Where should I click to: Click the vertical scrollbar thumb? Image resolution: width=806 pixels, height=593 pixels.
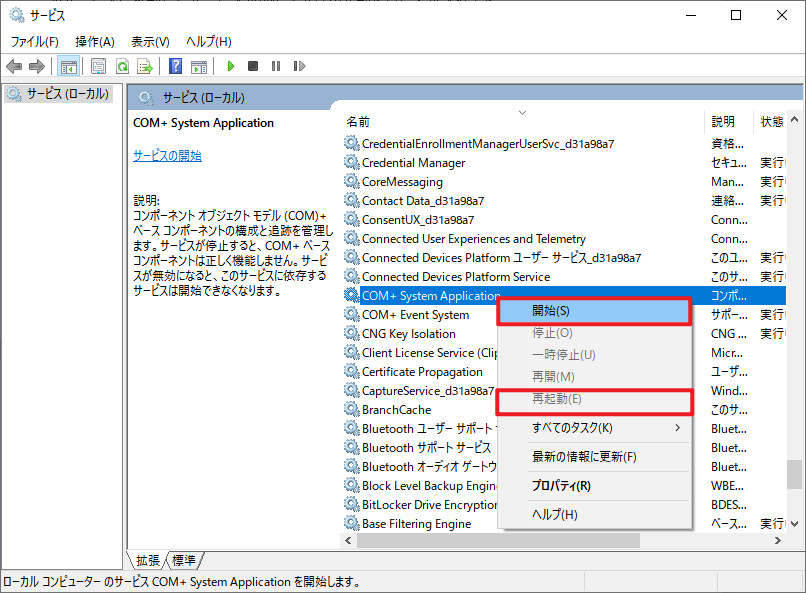[794, 474]
